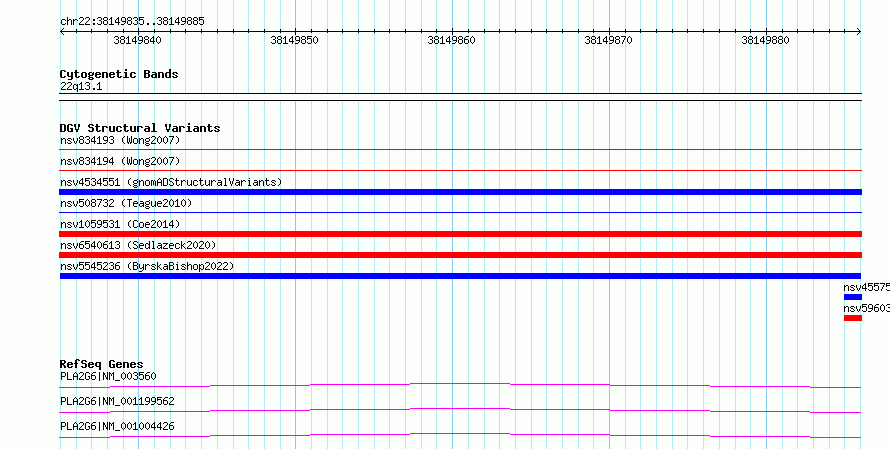The height and width of the screenshot is (449, 890).
Task: Click the small blue bar under nsv45575
Action: (x=853, y=297)
